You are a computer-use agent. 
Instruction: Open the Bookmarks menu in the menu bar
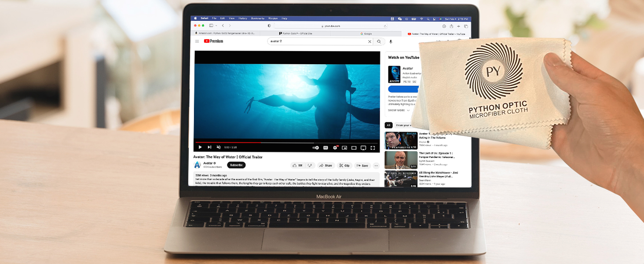tap(258, 18)
